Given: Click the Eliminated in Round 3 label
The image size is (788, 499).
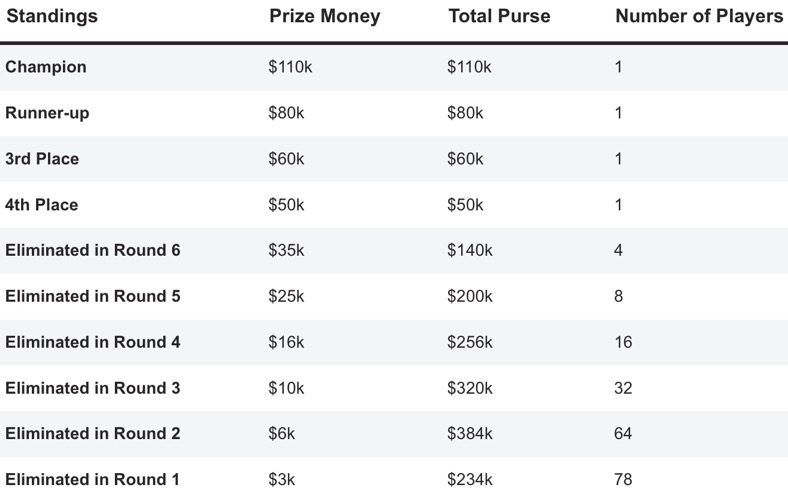Looking at the screenshot, I should click(x=93, y=388).
